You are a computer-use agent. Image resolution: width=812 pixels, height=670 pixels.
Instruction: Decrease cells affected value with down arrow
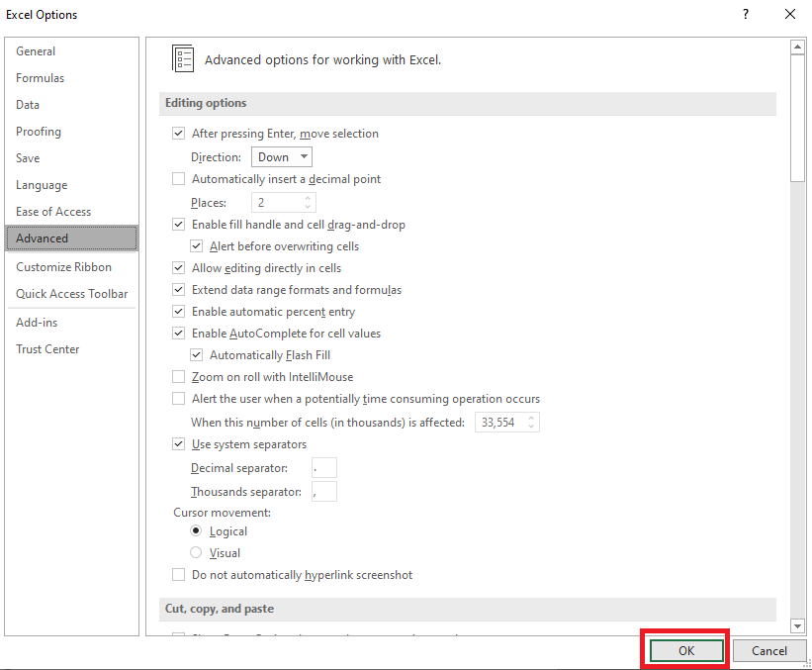coord(531,427)
